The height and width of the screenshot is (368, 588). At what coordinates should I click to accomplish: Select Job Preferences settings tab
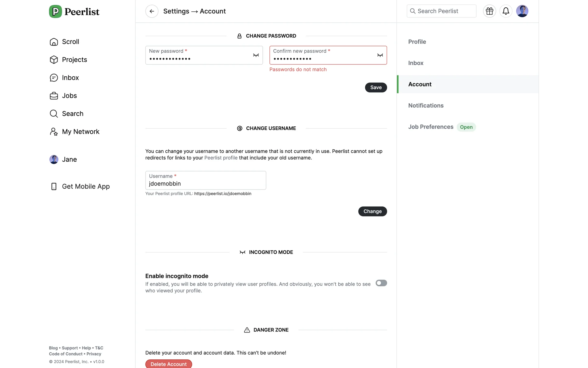[431, 127]
